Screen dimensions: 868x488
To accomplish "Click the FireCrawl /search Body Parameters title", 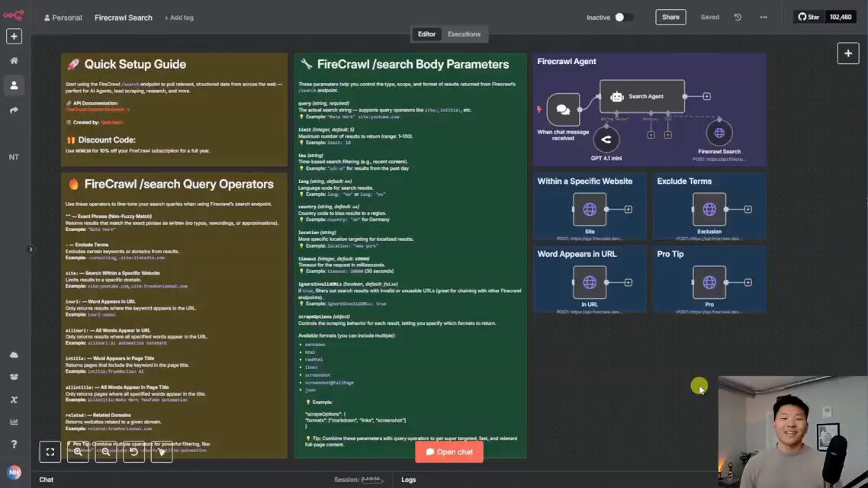I will 413,64.
